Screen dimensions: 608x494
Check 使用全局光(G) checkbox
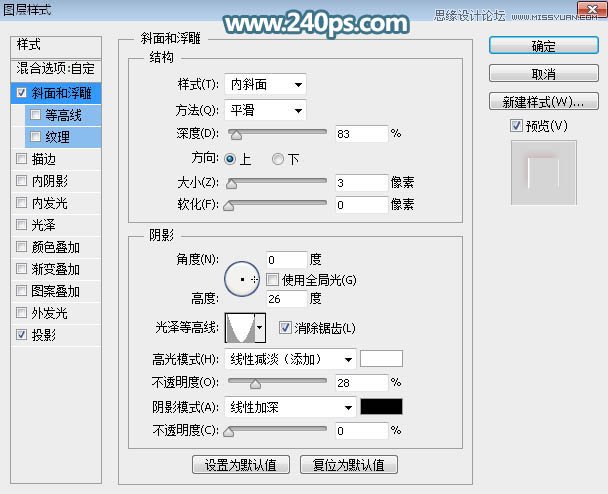272,280
